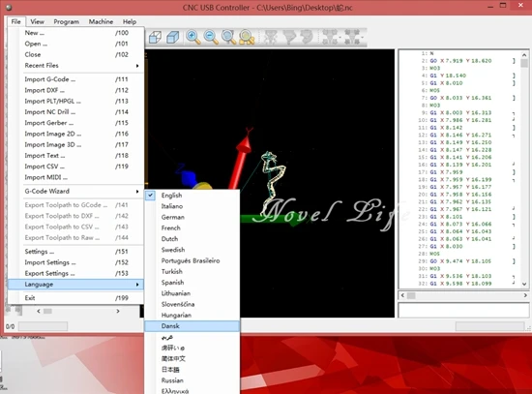Switch language to Russian
Screen dimensions: 532x394
click(x=192, y=380)
